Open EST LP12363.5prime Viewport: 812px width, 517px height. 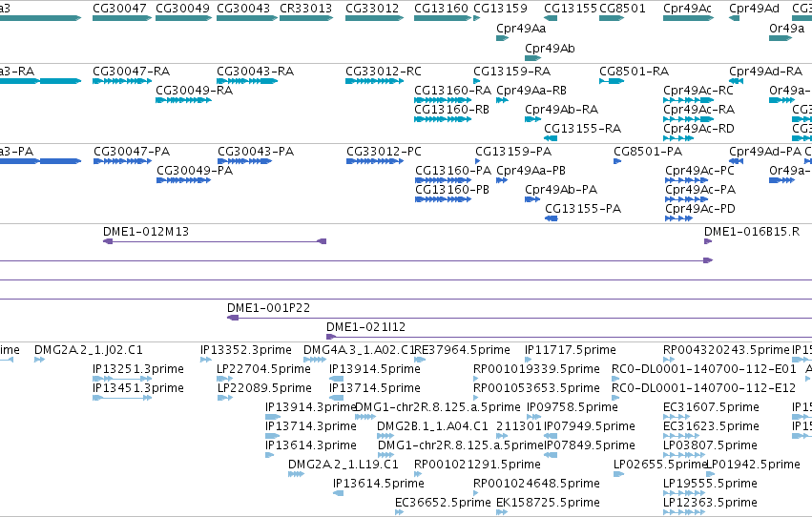pyautogui.click(x=684, y=512)
